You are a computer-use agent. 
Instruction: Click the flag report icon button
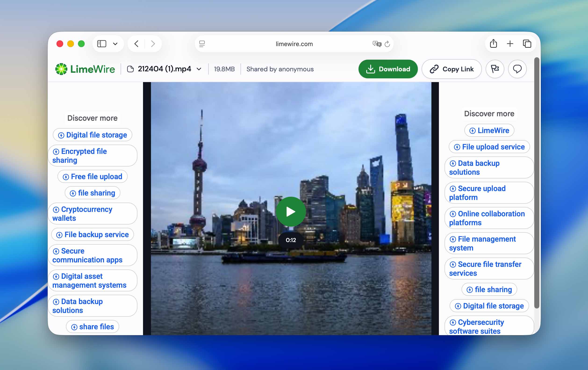coord(495,69)
